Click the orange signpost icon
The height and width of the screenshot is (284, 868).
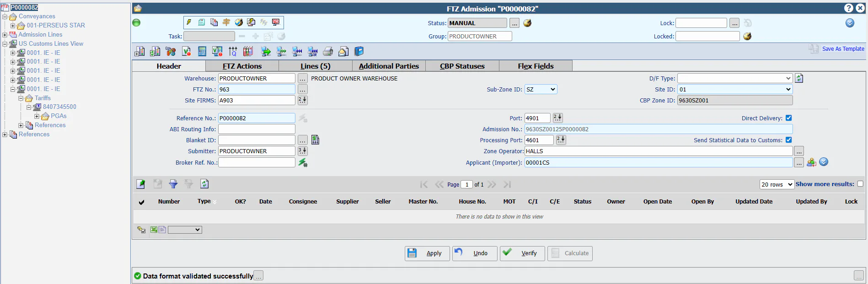(226, 22)
